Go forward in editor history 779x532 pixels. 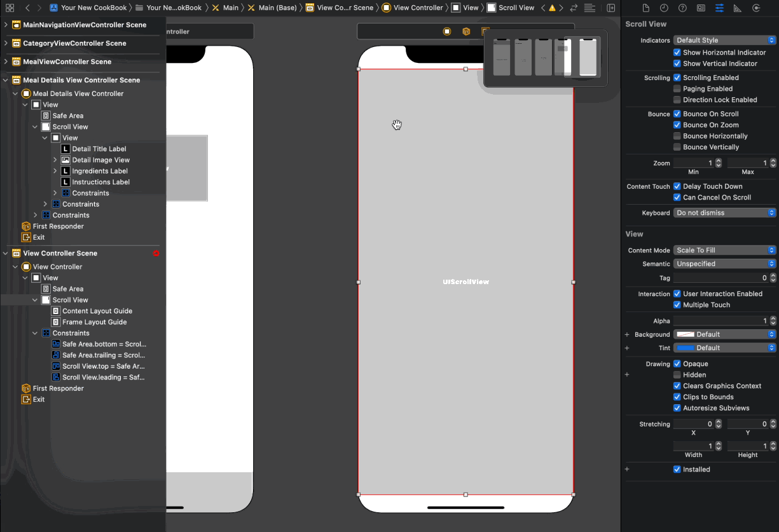(39, 8)
